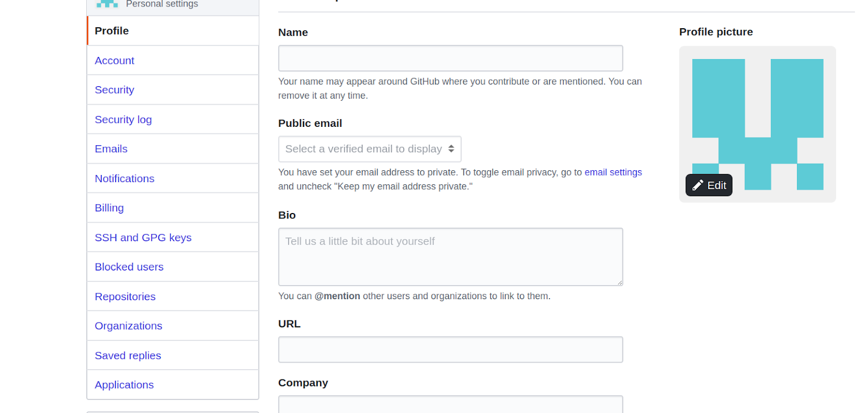Click the Personal settings avatar icon

click(x=107, y=4)
